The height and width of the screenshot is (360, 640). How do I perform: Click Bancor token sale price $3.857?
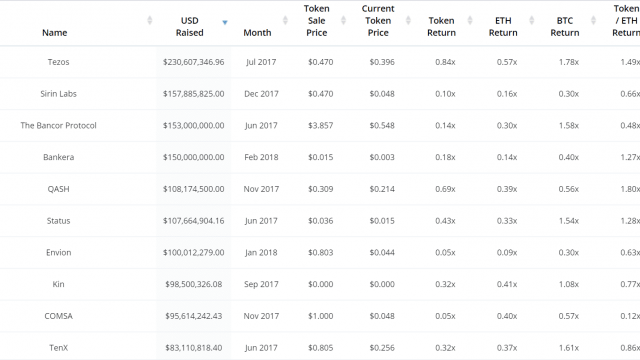tap(320, 125)
